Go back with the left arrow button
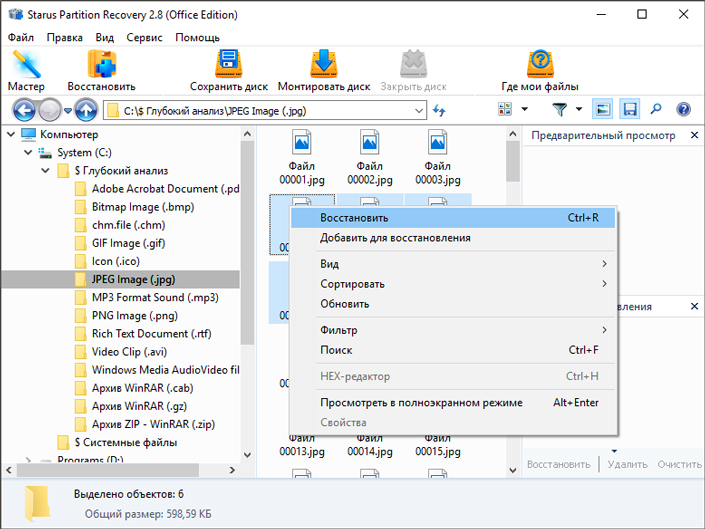Viewport: 705px width, 529px height. click(x=24, y=110)
